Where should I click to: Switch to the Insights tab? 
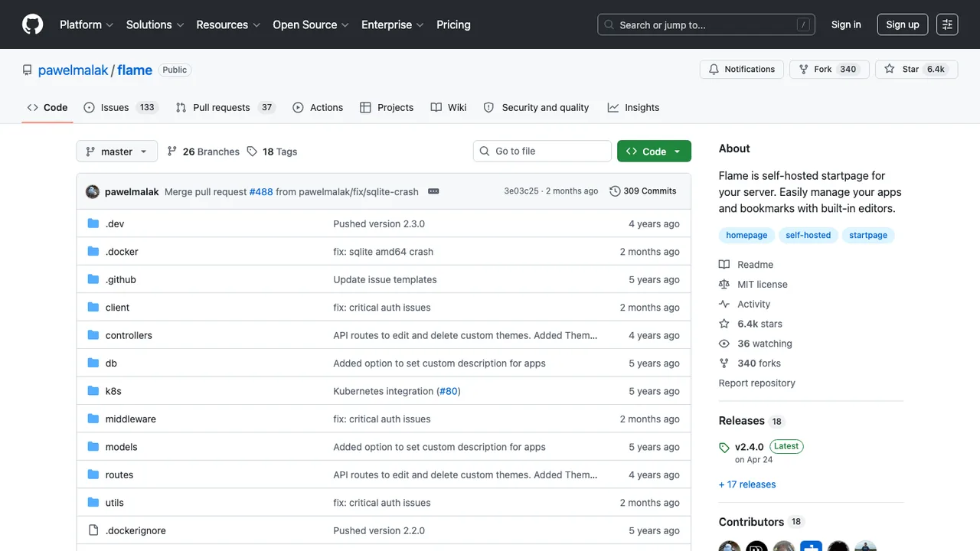click(x=633, y=108)
